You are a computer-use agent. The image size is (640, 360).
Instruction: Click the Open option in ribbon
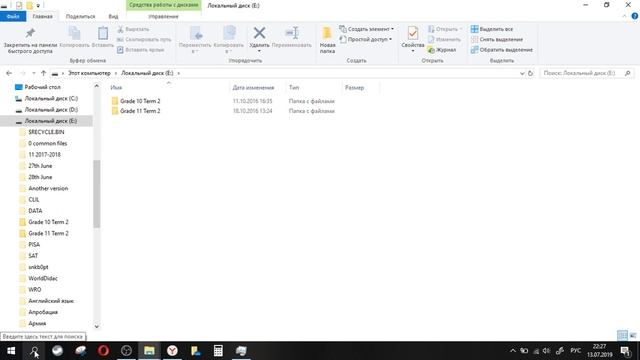445,29
